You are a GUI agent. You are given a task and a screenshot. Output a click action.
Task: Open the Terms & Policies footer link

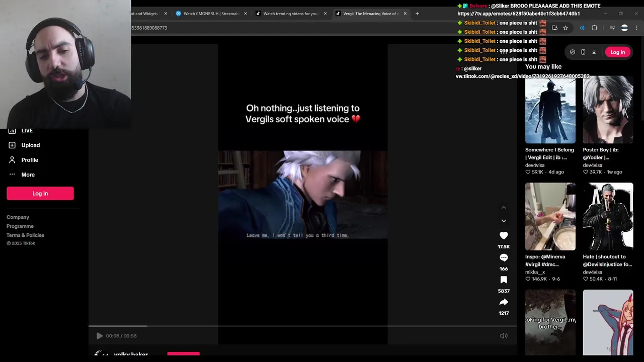[x=25, y=235]
